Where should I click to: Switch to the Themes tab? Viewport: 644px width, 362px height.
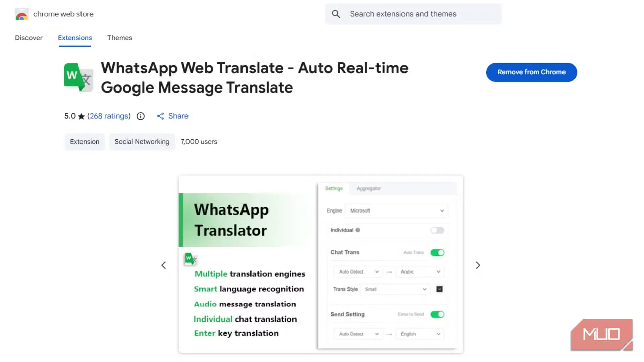[x=120, y=38]
